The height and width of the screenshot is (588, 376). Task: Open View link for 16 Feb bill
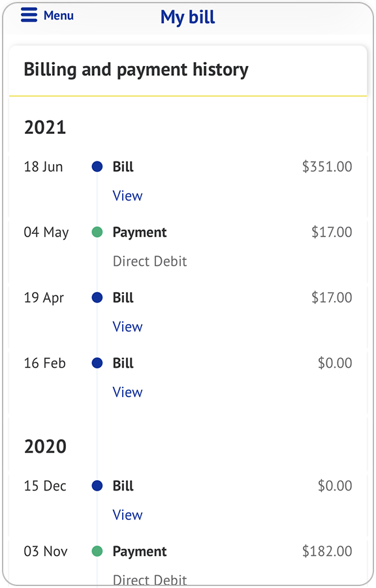127,392
